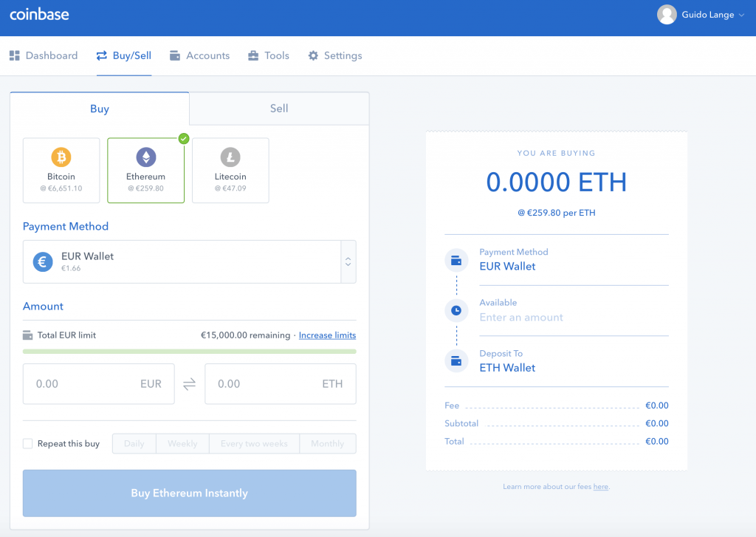Click Guido Lange's profile avatar
Screen dimensions: 756x537
[667, 15]
